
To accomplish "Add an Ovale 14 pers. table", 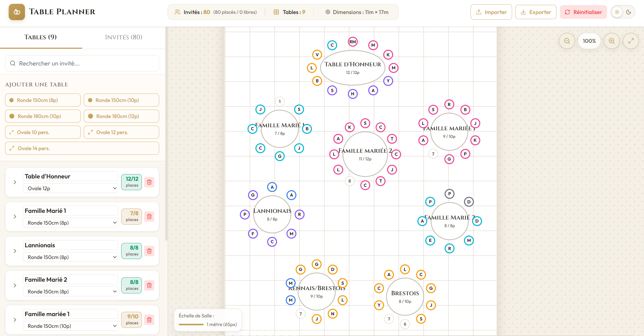I will (82, 148).
